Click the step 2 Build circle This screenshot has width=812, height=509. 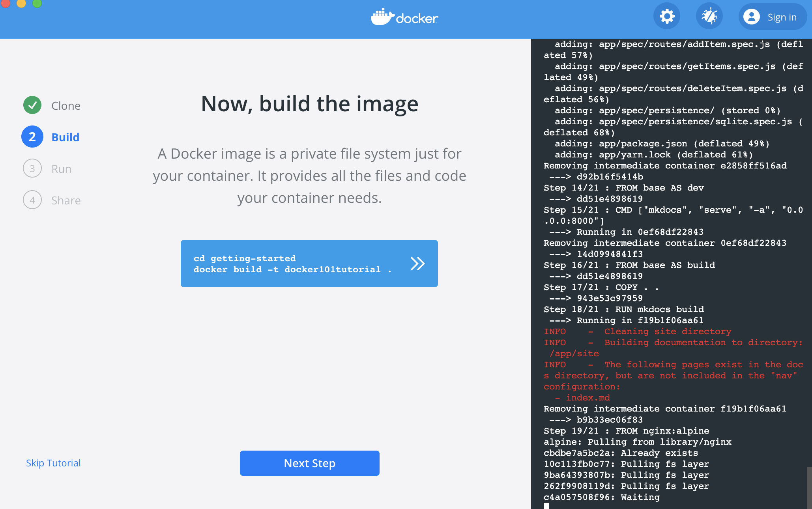click(32, 137)
